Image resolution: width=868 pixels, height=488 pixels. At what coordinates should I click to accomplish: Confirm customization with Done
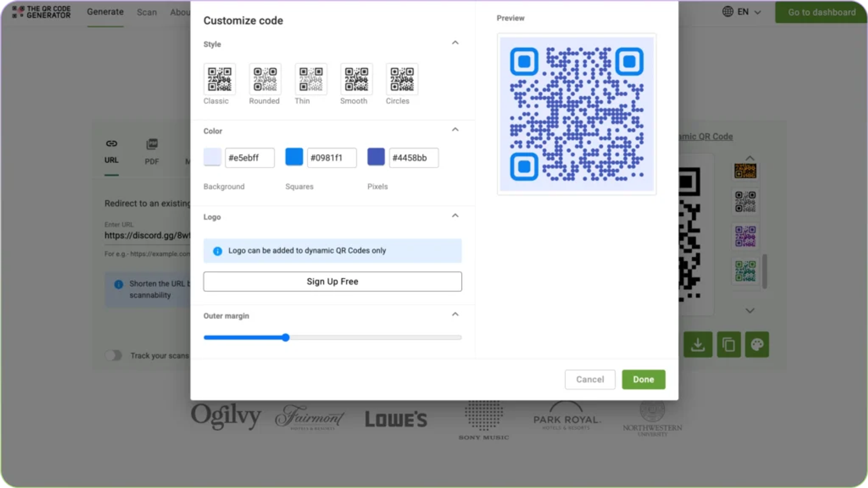[x=643, y=380]
